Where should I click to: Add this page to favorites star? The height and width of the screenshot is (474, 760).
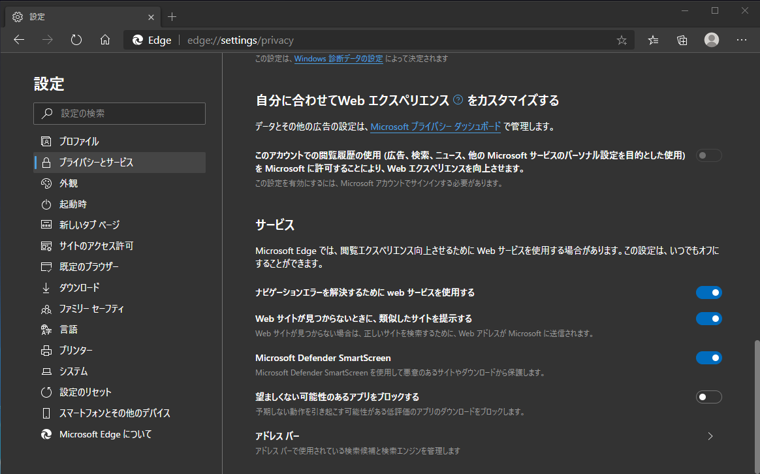click(622, 40)
